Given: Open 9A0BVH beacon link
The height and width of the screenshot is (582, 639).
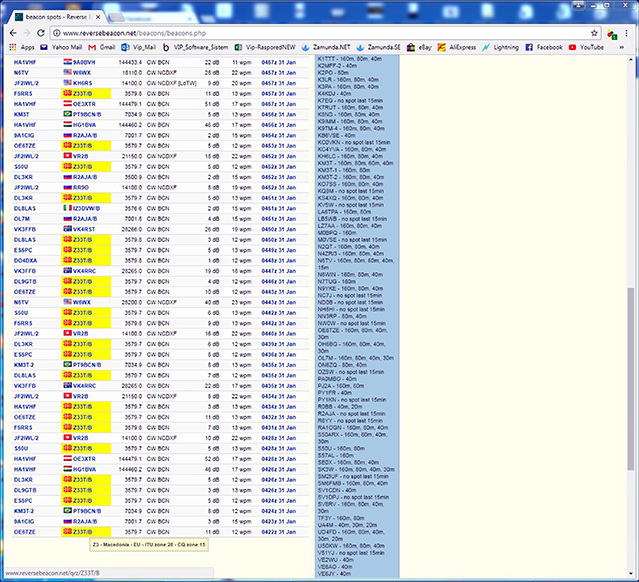Looking at the screenshot, I should point(84,62).
